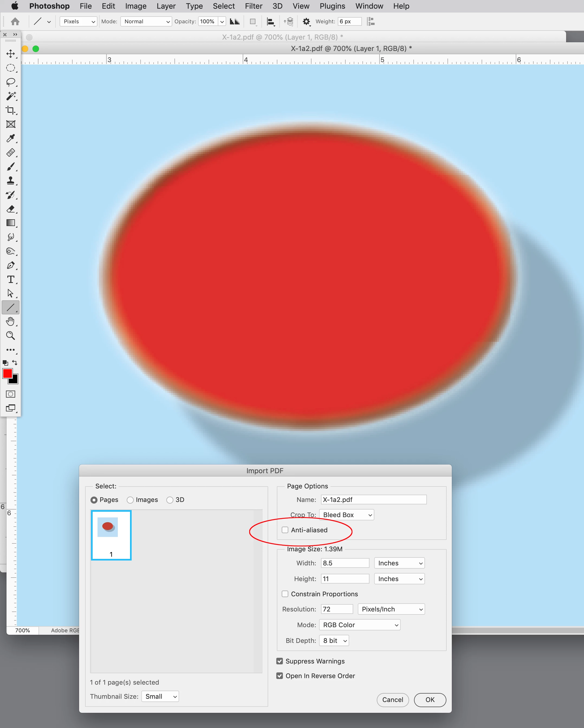Select the Move tool
This screenshot has width=584, height=728.
pos(11,54)
